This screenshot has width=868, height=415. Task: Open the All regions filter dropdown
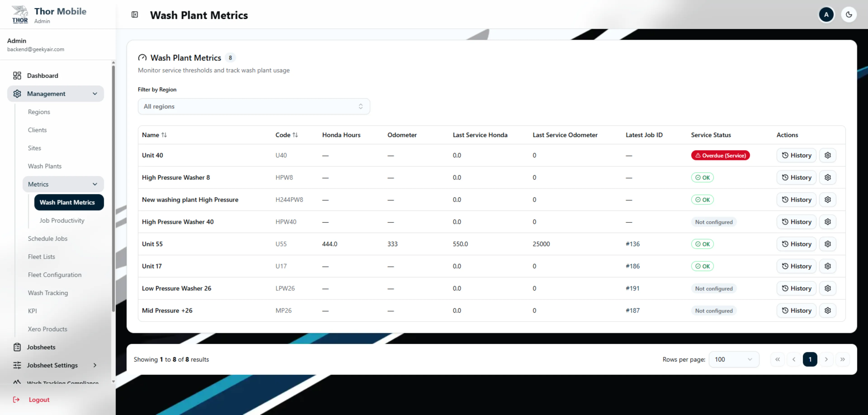pos(254,106)
